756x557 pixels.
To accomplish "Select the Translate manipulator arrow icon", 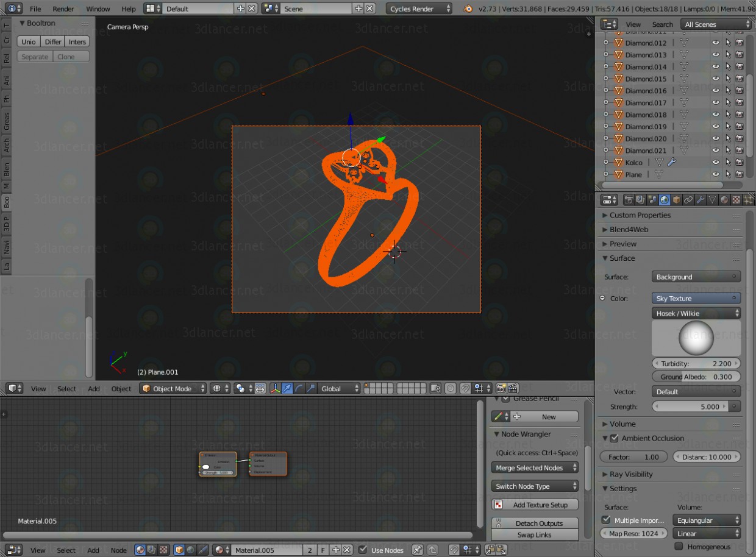I will pyautogui.click(x=287, y=389).
